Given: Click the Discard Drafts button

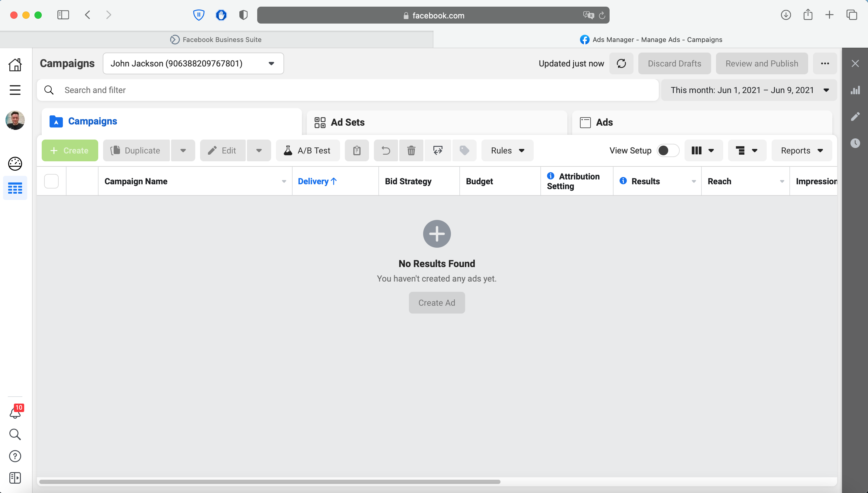Looking at the screenshot, I should pyautogui.click(x=674, y=63).
